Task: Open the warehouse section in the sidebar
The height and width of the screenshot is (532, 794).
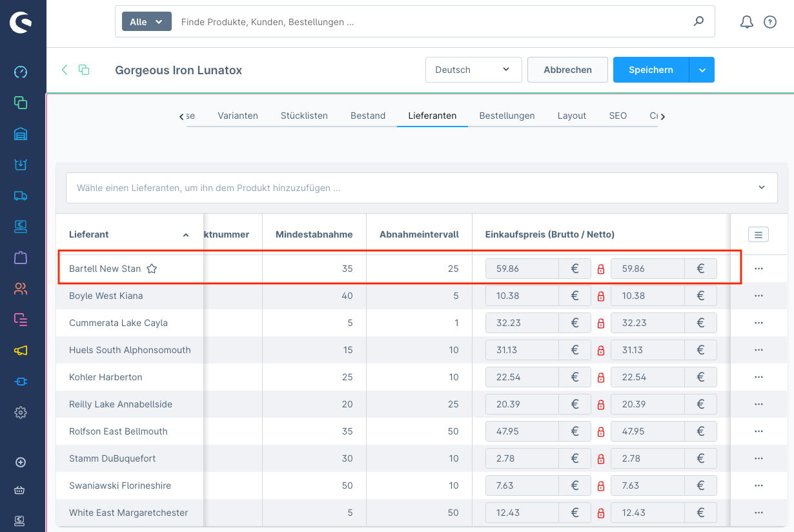Action: [x=21, y=134]
